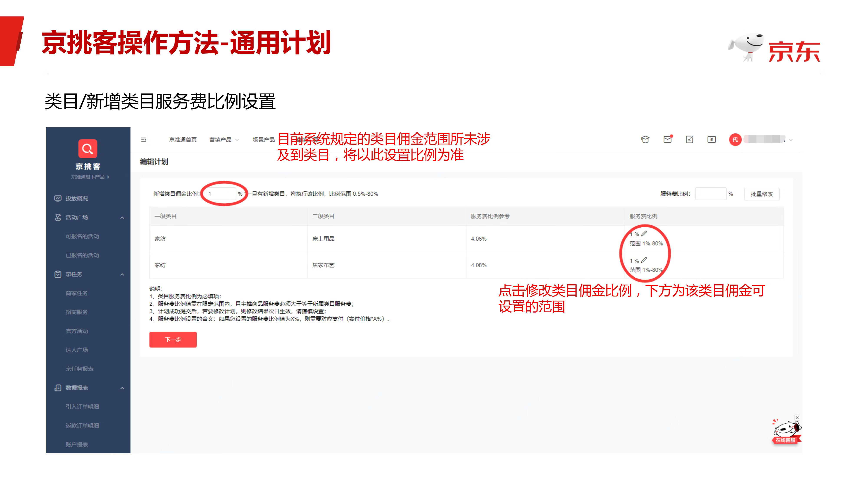Edit 居家布艺 service fee with pencil icon
The height and width of the screenshot is (488, 868).
coord(644,260)
